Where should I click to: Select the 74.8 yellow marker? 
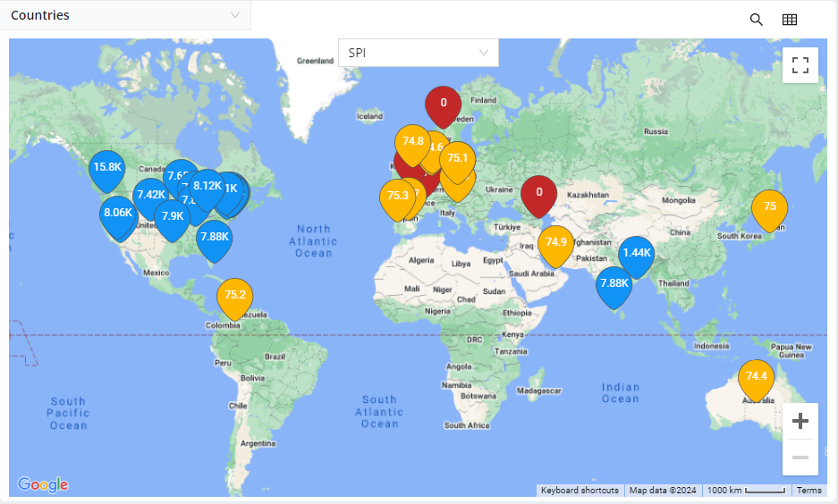coord(412,146)
